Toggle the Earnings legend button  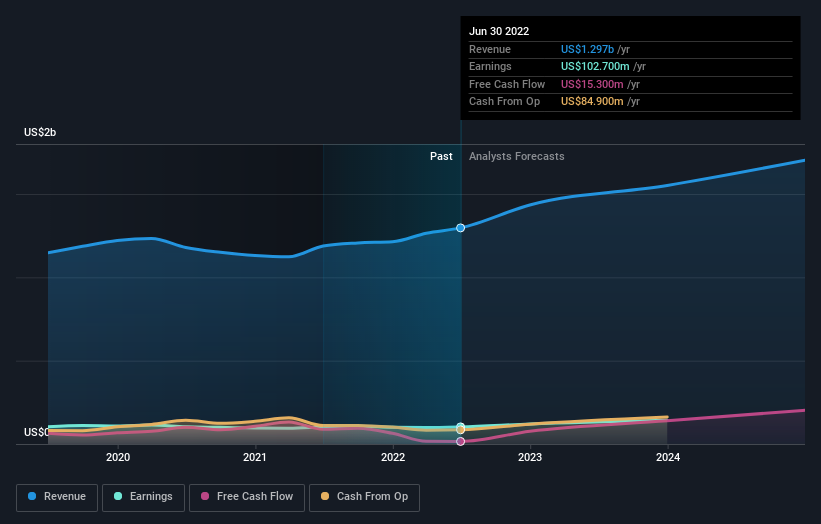(143, 497)
